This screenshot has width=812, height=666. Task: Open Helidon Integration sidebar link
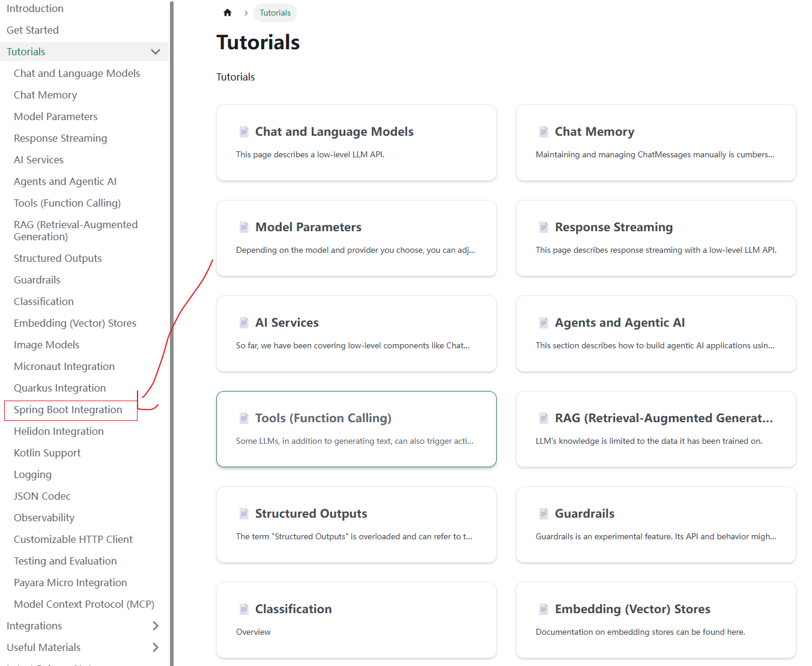[x=59, y=431]
